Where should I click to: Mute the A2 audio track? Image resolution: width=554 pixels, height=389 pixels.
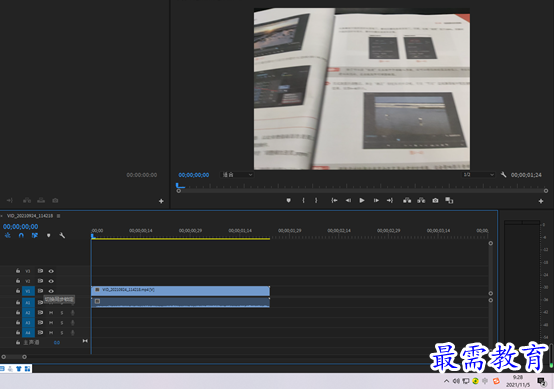click(51, 313)
